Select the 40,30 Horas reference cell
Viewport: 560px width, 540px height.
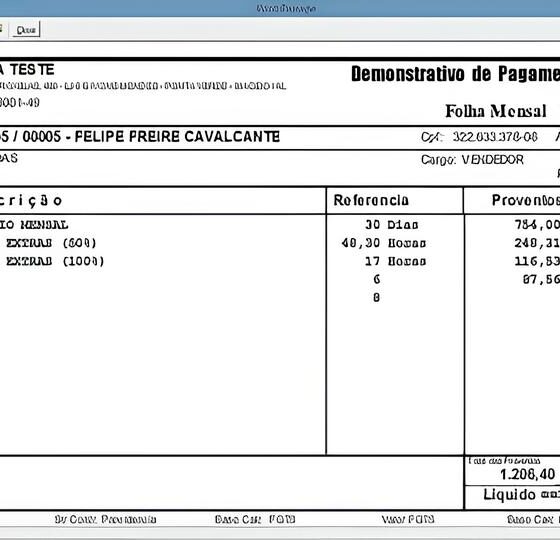pos(384,243)
